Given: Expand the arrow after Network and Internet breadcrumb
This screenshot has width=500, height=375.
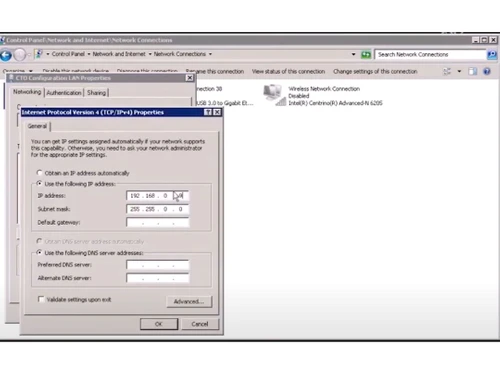Looking at the screenshot, I should [150, 54].
